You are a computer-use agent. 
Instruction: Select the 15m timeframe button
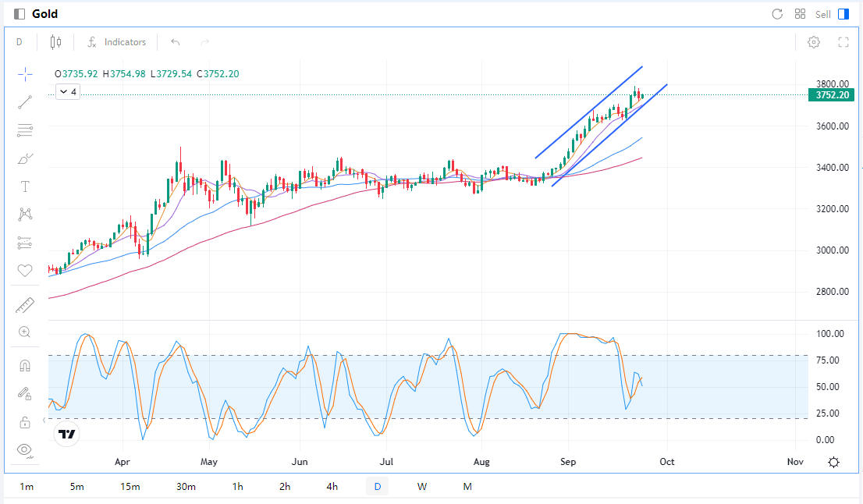coord(130,487)
